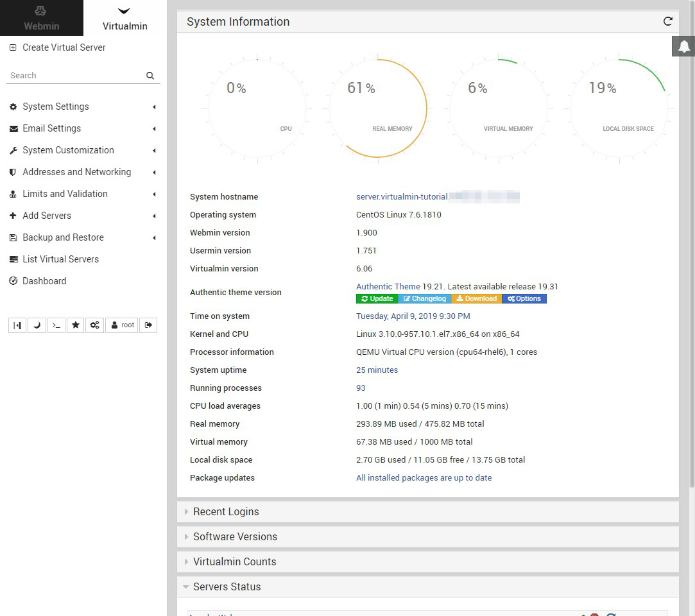This screenshot has width=695, height=616.
Task: Open List Virtual Servers
Action: 61,259
